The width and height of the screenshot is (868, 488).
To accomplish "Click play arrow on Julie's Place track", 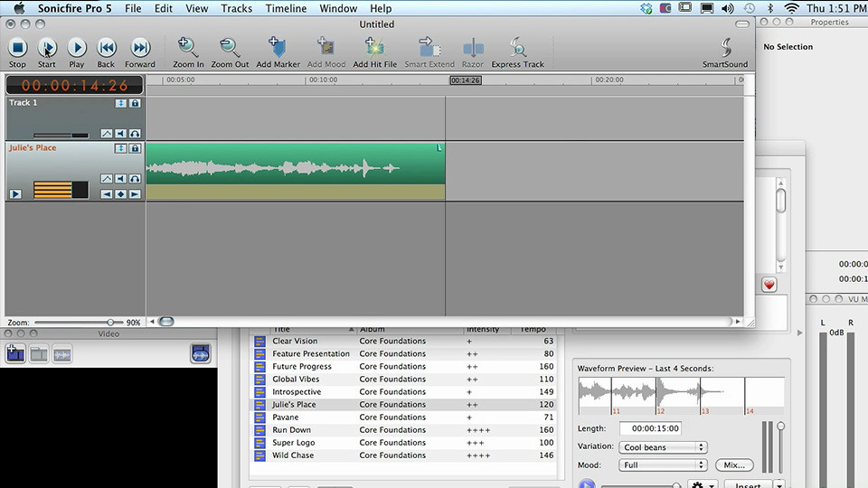I will (15, 194).
